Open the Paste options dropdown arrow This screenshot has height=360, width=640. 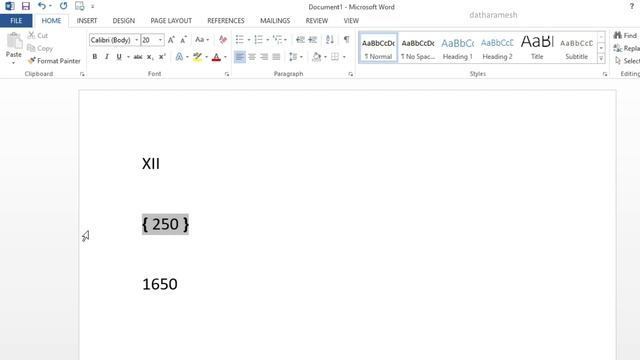coord(13,63)
